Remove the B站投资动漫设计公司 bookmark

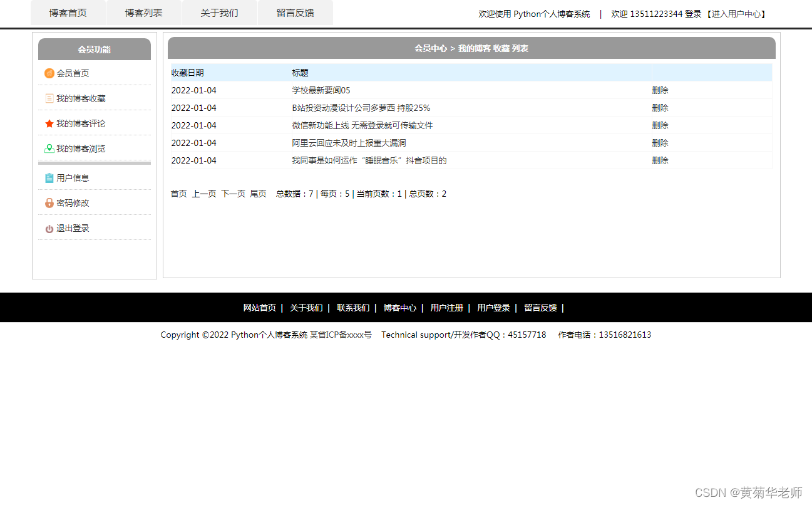click(x=660, y=107)
